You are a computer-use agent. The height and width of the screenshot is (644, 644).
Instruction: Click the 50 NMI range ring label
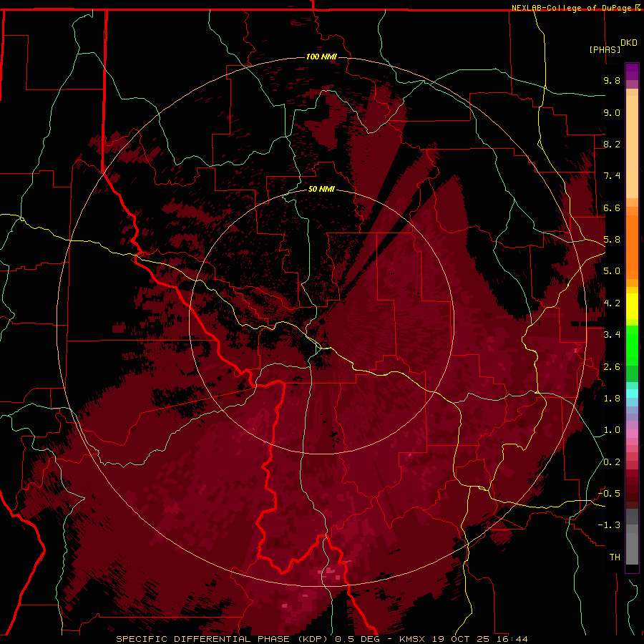click(321, 189)
